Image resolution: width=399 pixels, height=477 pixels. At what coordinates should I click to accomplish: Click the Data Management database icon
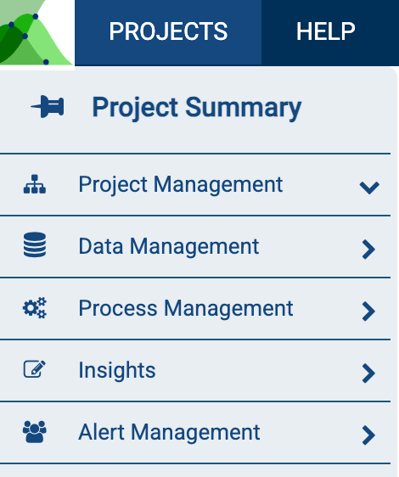pos(35,245)
